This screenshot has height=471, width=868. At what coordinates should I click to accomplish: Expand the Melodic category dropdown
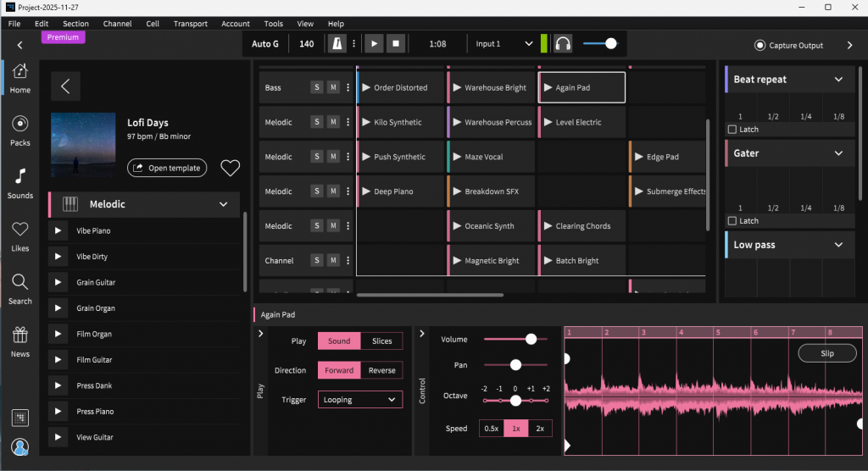224,204
